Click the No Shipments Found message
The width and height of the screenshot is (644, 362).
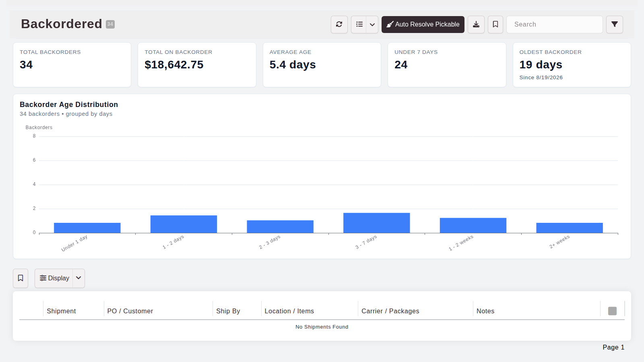[322, 327]
